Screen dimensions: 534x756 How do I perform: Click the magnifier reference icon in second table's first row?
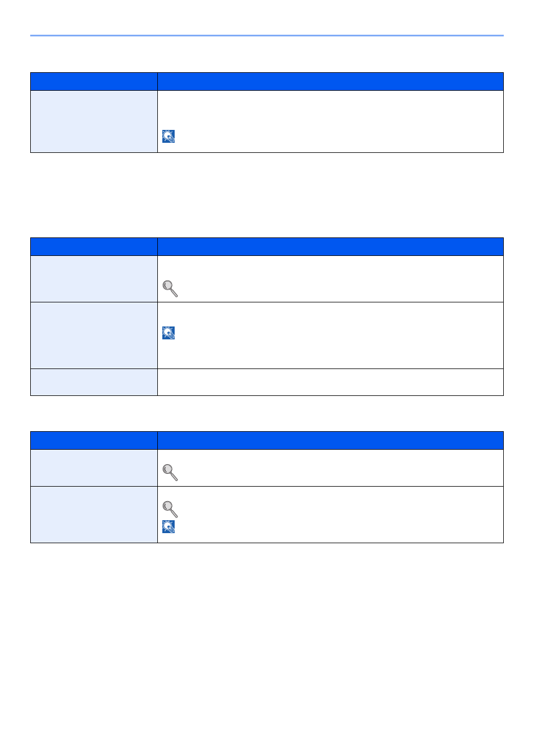coord(170,288)
